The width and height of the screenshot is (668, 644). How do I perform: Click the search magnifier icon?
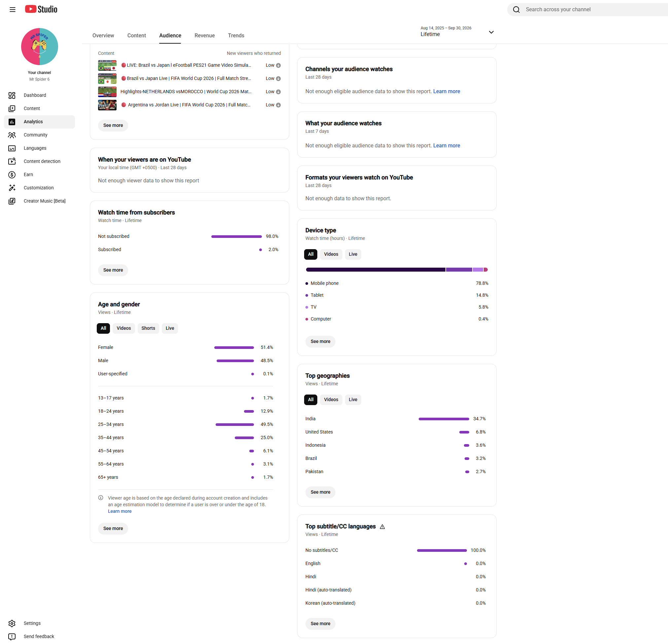516,10
